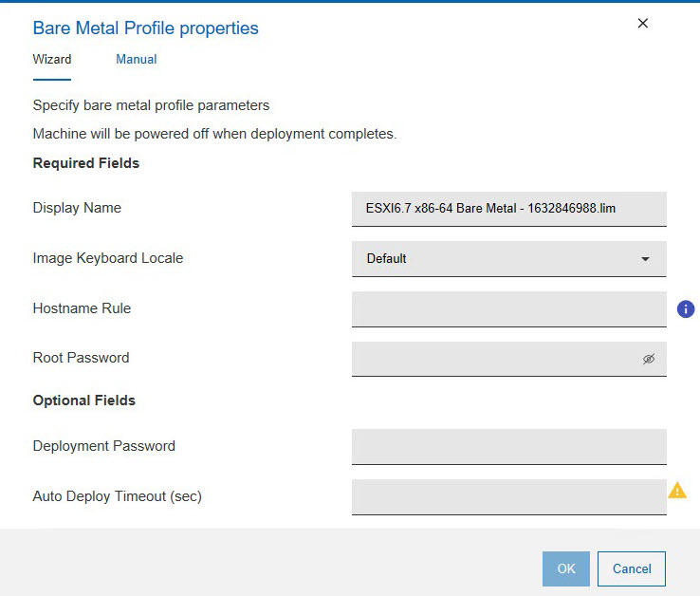Click the Deployment Password field

(x=508, y=446)
